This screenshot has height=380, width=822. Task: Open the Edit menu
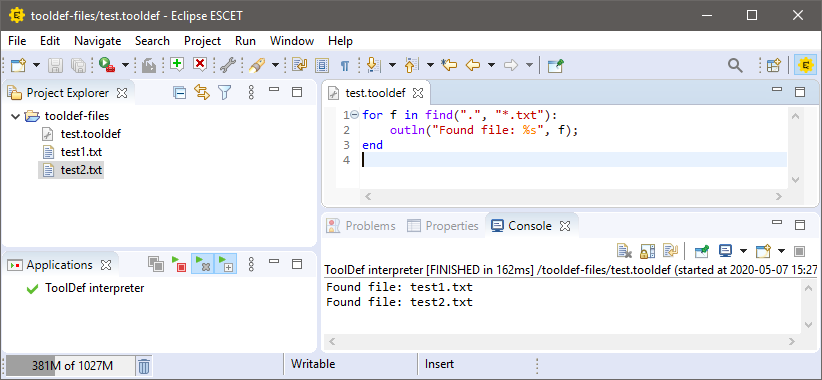(x=50, y=41)
